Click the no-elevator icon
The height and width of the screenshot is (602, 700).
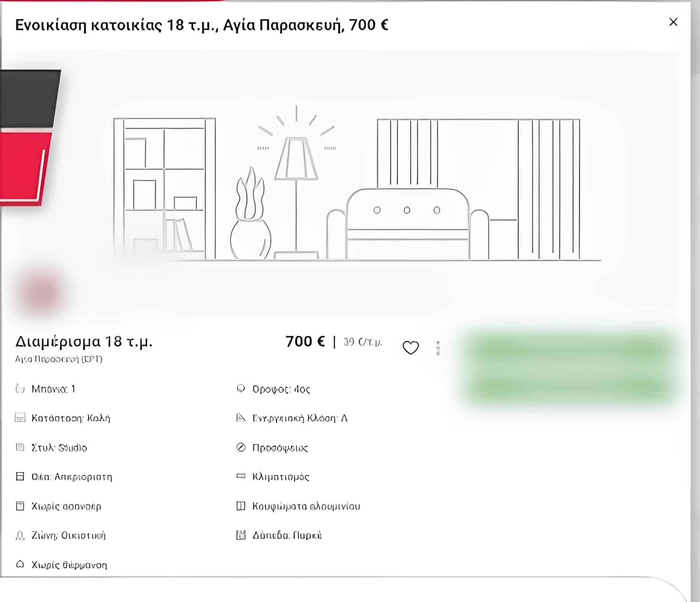20,506
